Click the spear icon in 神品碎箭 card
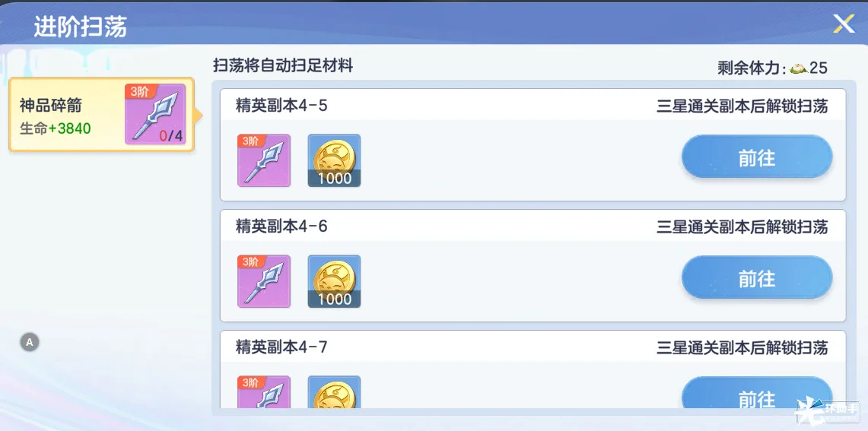The height and width of the screenshot is (431, 868). (155, 115)
